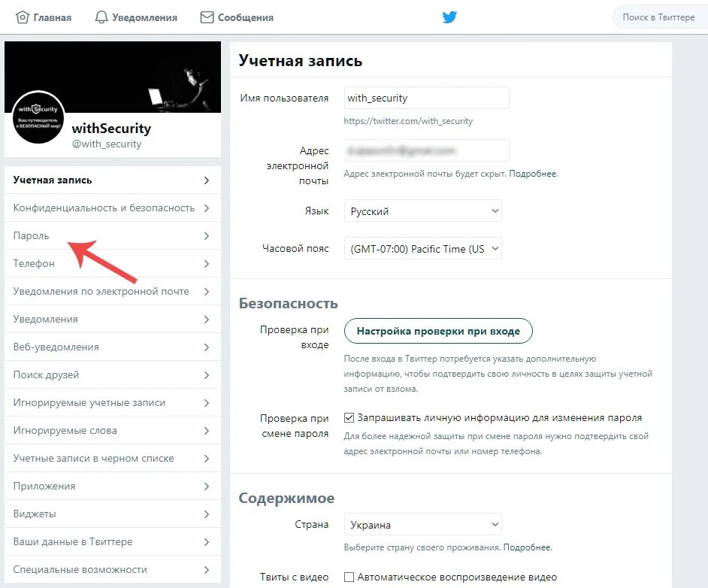Open Сообщения in top navigation
Image resolution: width=708 pixels, height=588 pixels.
point(237,17)
